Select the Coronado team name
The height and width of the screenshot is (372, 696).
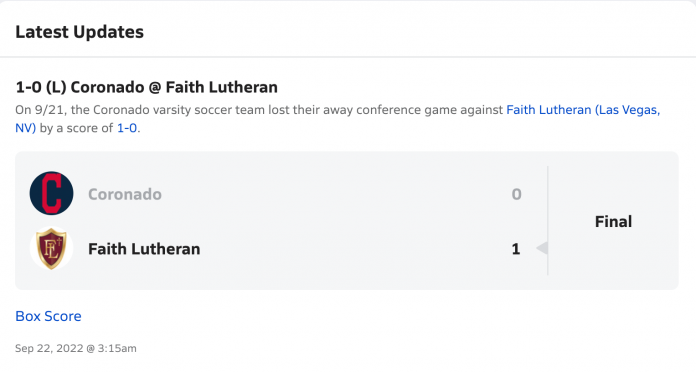tap(125, 194)
